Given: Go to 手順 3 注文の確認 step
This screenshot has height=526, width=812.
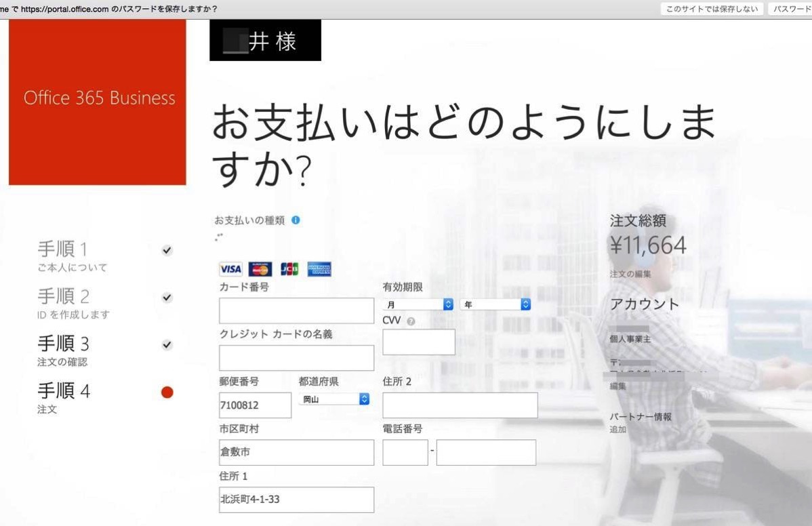Looking at the screenshot, I should point(63,350).
